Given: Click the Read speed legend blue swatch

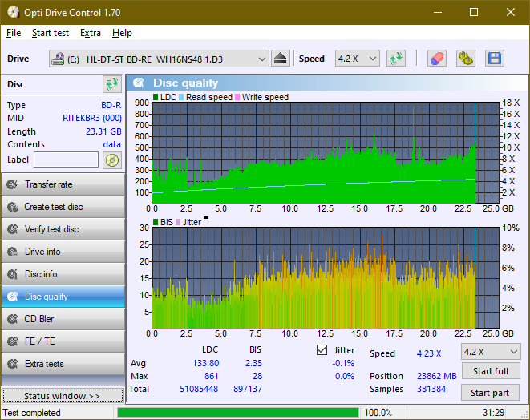Looking at the screenshot, I should [181, 97].
